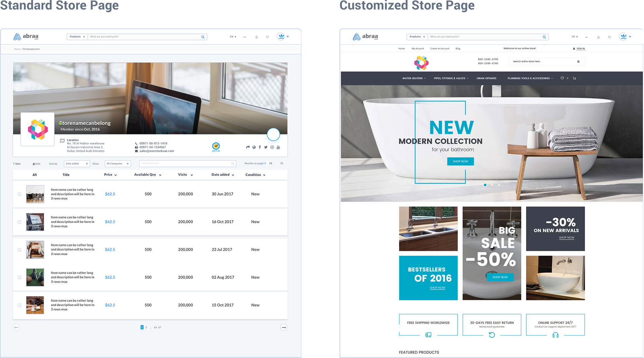Go to My Account link

pos(418,48)
